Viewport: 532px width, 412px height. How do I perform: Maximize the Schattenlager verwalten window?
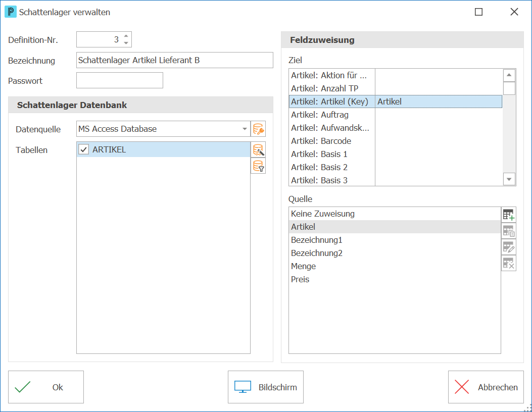(x=479, y=12)
